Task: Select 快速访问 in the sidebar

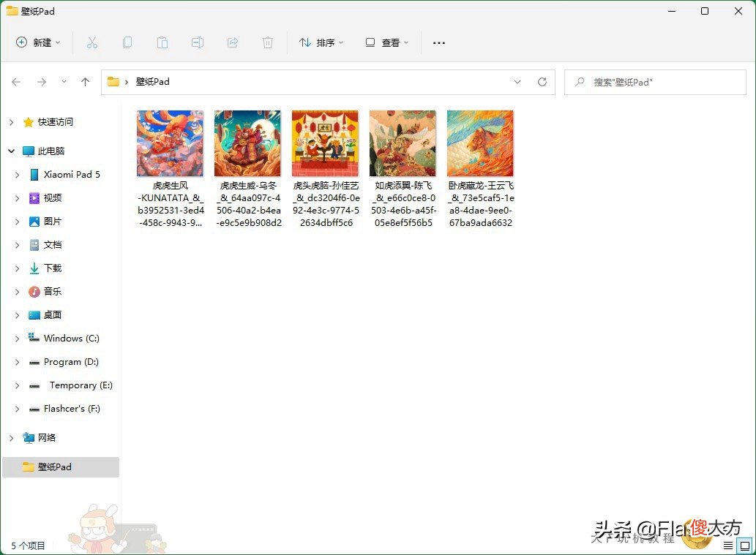Action: point(56,122)
